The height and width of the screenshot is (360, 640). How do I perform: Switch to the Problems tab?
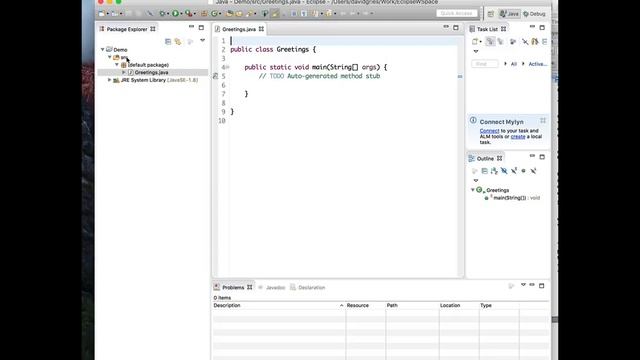pos(233,287)
